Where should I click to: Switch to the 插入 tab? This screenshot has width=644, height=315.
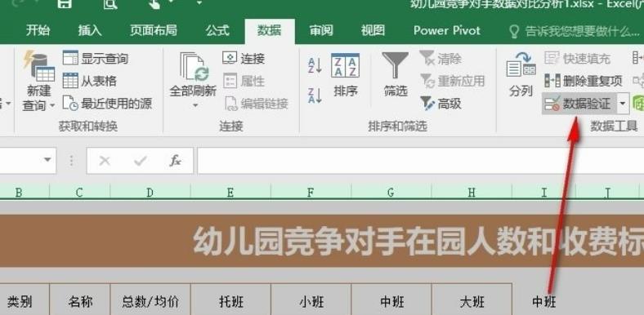tap(90, 30)
